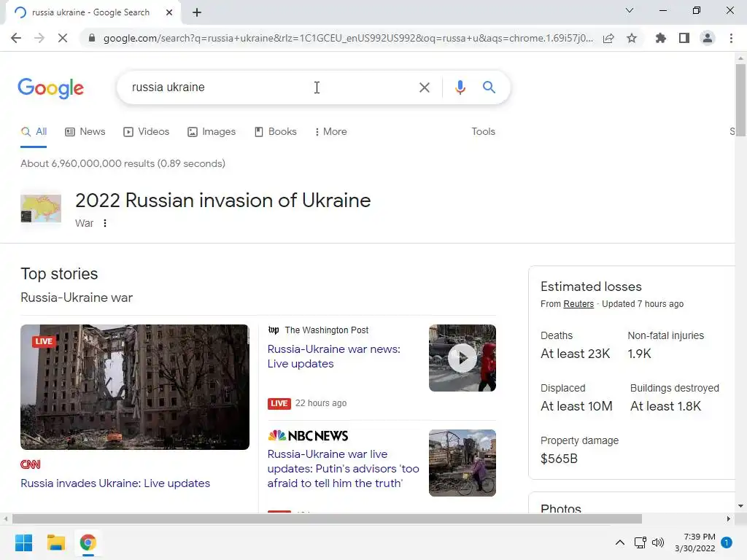Image resolution: width=747 pixels, height=560 pixels.
Task: Open options beside War label
Action: pyautogui.click(x=105, y=223)
